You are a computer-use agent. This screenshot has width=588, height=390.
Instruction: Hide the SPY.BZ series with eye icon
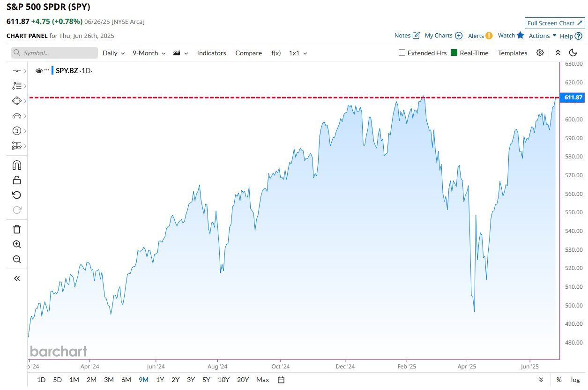tap(39, 70)
